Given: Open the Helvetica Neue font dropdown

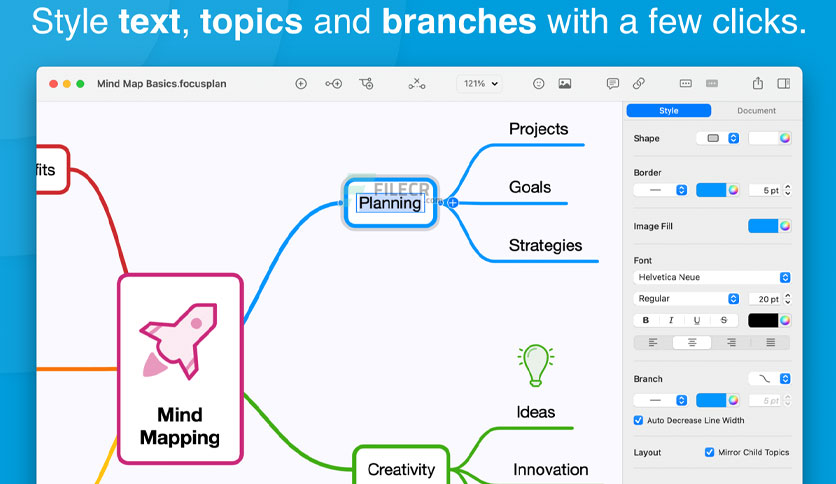Looking at the screenshot, I should (712, 277).
